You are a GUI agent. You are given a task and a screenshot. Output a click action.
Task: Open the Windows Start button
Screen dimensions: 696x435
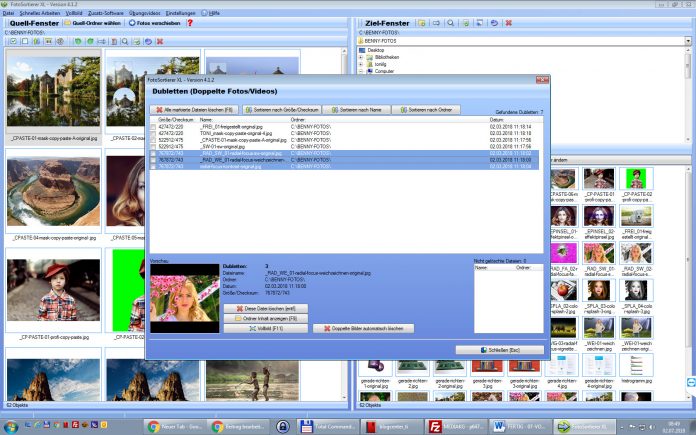point(10,427)
